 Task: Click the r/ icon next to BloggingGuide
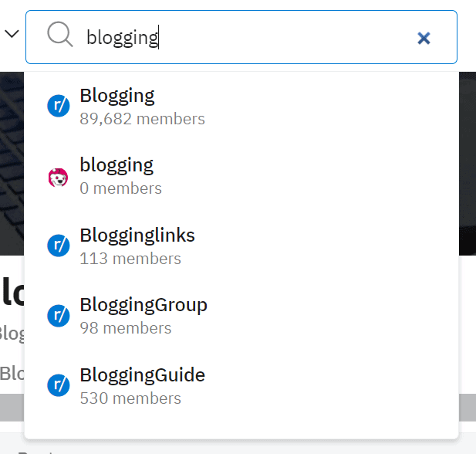point(59,385)
